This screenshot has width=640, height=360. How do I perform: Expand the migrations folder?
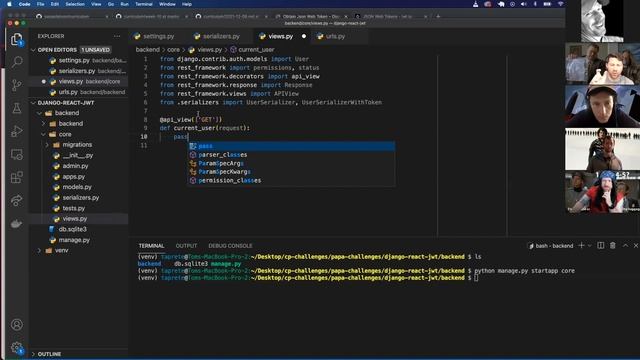coord(47,145)
